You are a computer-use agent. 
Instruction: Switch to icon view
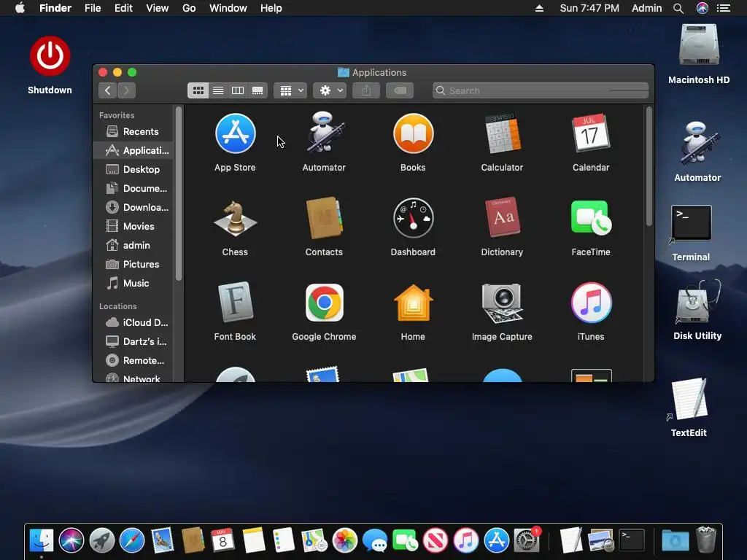click(x=198, y=90)
